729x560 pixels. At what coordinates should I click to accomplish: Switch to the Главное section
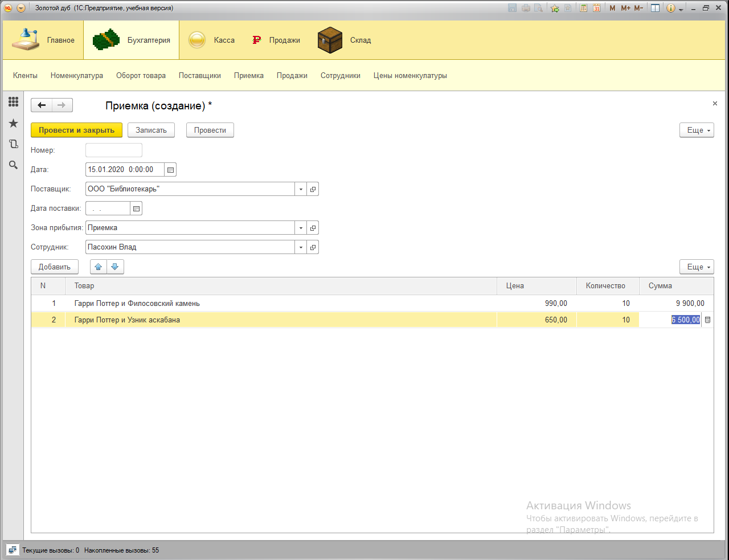coord(43,40)
